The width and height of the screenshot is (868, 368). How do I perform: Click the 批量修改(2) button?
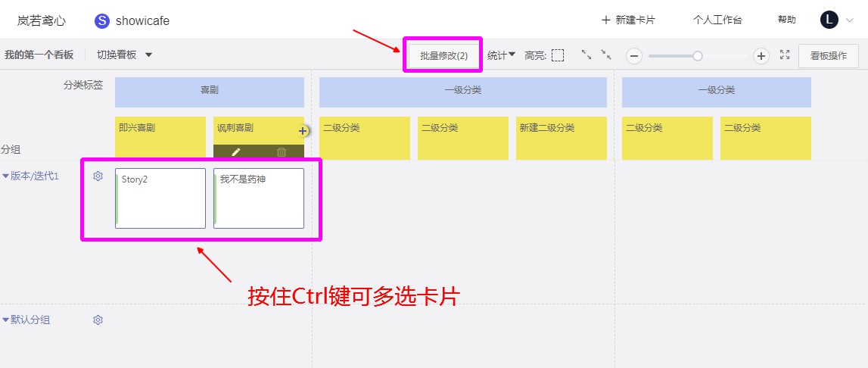[444, 55]
